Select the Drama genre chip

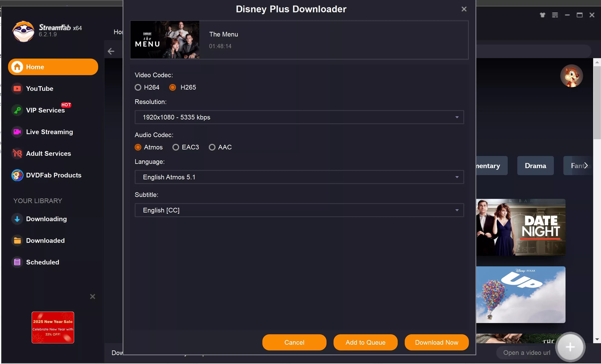(x=535, y=166)
